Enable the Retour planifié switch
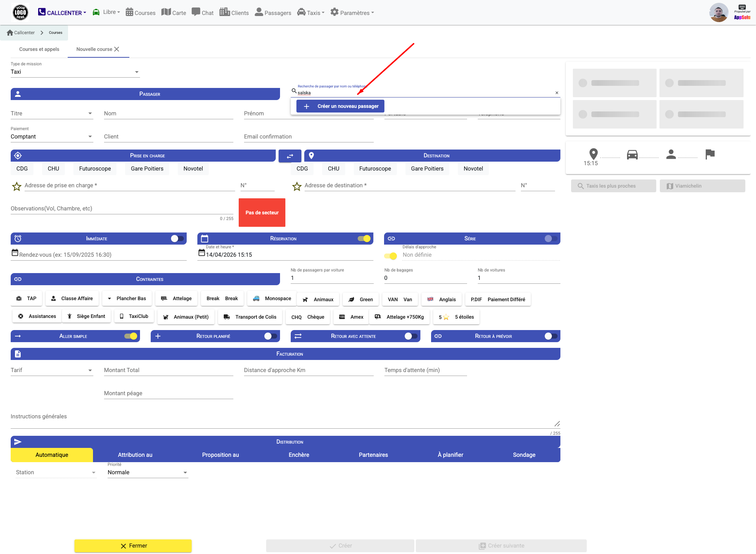 pyautogui.click(x=271, y=336)
